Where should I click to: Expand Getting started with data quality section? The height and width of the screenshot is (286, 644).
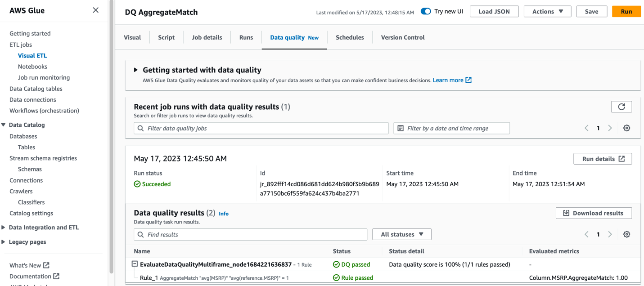click(135, 70)
